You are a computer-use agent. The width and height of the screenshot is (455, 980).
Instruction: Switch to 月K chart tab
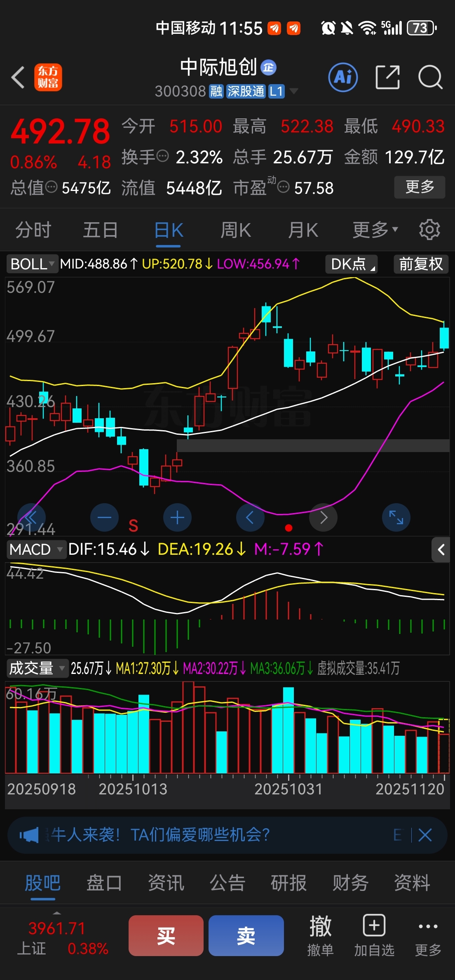[303, 230]
